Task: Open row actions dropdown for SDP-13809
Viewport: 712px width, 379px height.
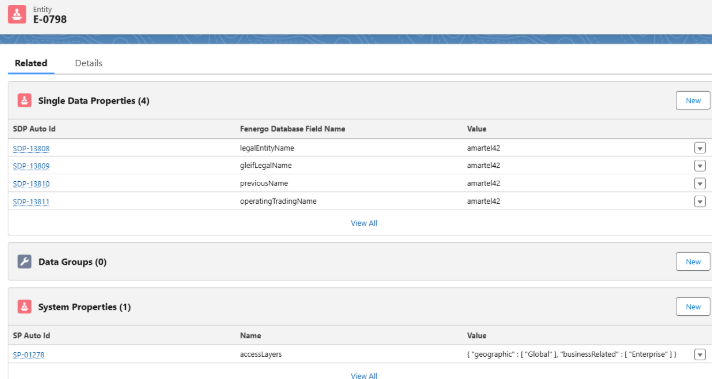Action: tap(700, 166)
